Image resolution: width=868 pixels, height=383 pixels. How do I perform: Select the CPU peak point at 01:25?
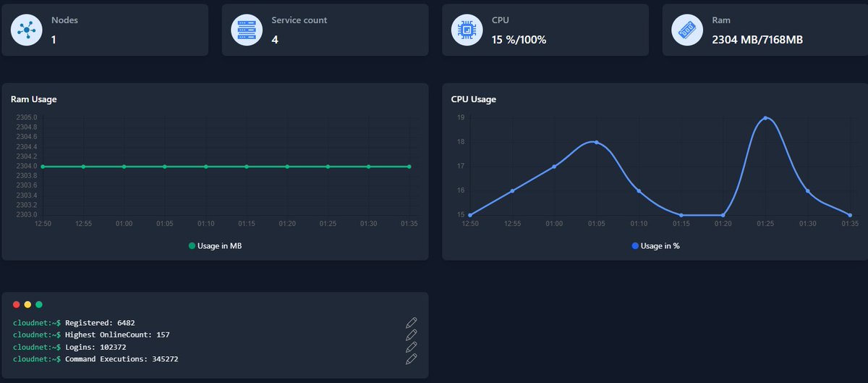[x=765, y=118]
